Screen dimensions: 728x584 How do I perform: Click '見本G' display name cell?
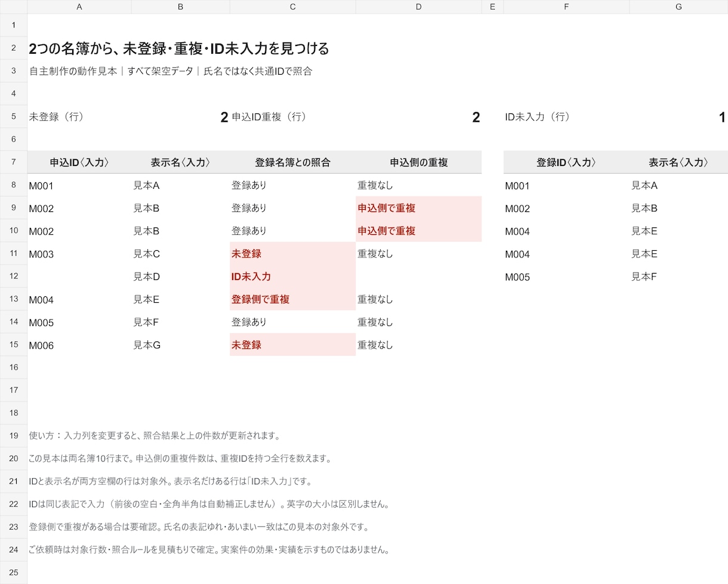(180, 345)
